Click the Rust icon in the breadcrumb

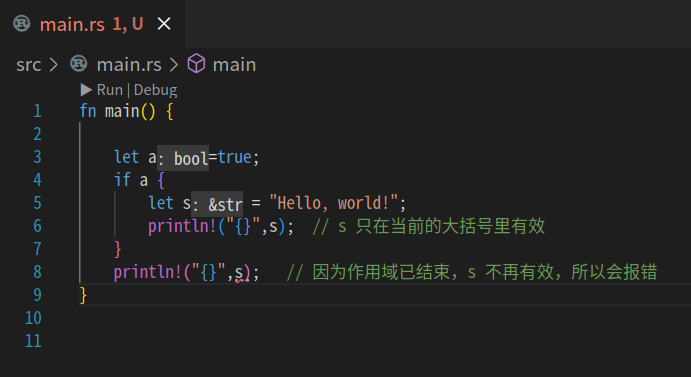point(78,64)
